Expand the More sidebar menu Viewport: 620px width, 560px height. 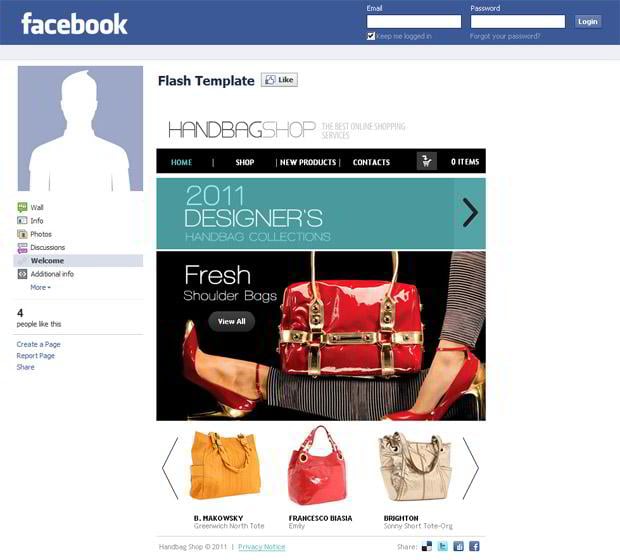[40, 288]
